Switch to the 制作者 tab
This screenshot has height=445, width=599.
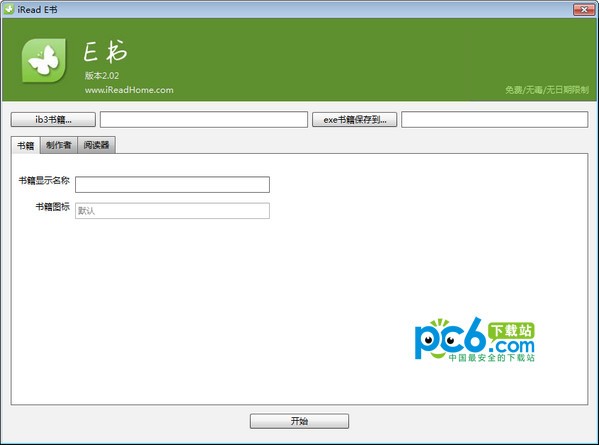59,145
